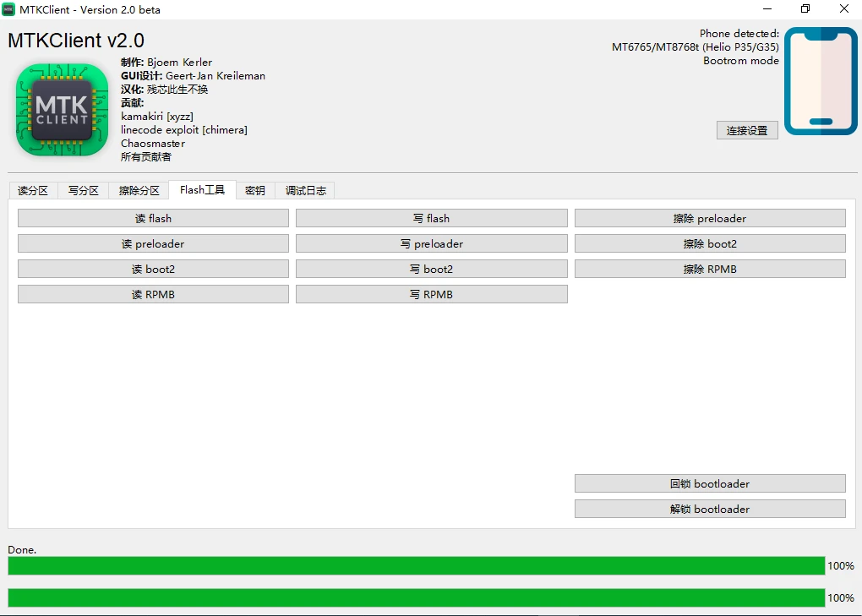Switch to the 读分区 tab

[33, 190]
